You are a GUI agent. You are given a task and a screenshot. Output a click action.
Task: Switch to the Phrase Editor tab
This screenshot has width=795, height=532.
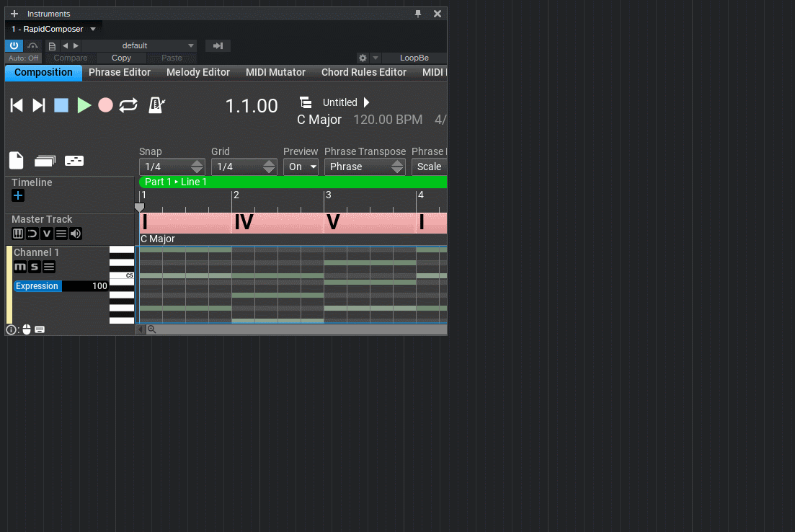(120, 73)
